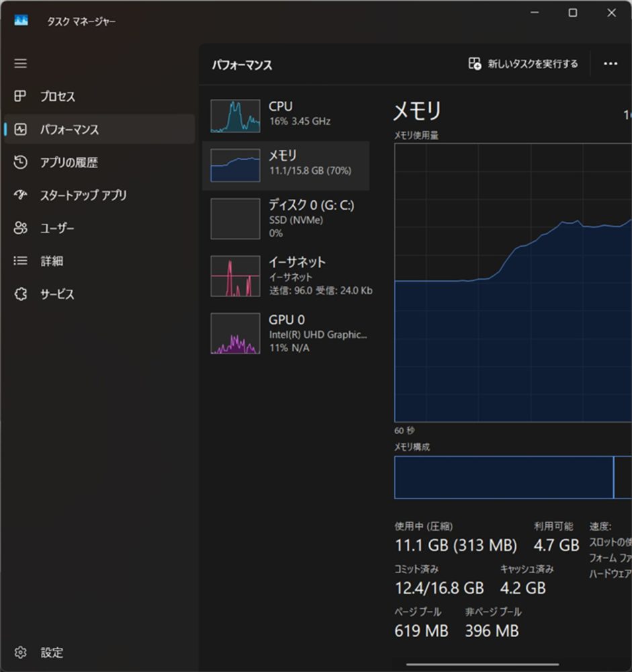Click the 16% 3.45 GHz CPU reading

coord(300,121)
